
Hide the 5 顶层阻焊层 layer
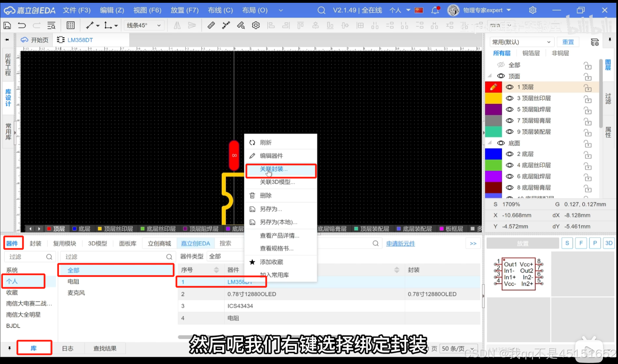[509, 109]
